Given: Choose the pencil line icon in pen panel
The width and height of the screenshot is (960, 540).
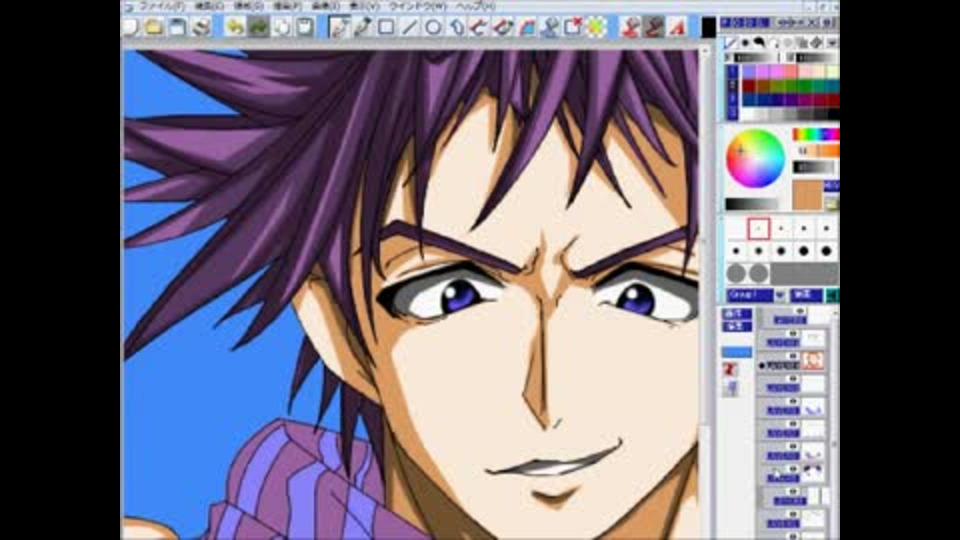Looking at the screenshot, I should [x=731, y=43].
